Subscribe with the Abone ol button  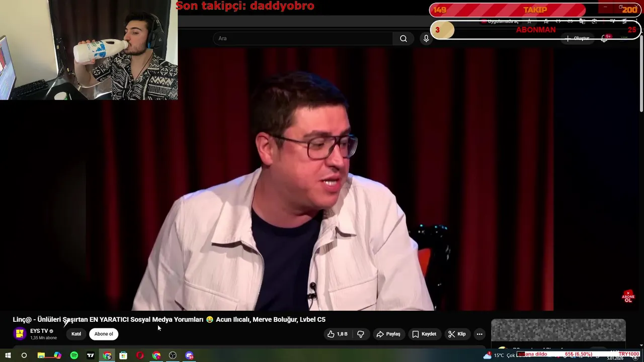pos(104,334)
